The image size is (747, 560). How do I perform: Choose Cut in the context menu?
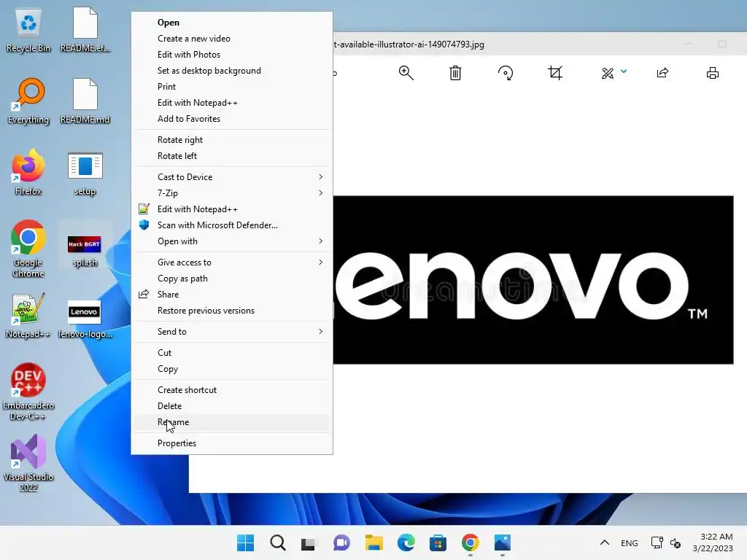(x=232, y=353)
